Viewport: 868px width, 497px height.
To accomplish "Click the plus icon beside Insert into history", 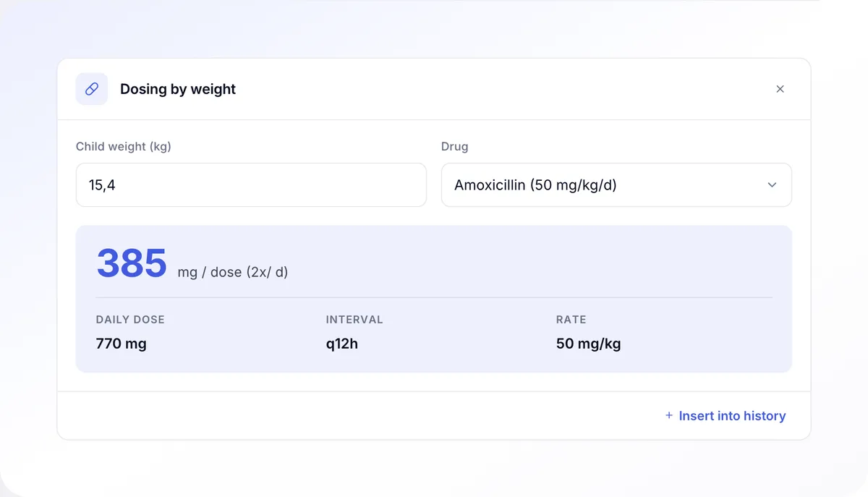I will [669, 416].
